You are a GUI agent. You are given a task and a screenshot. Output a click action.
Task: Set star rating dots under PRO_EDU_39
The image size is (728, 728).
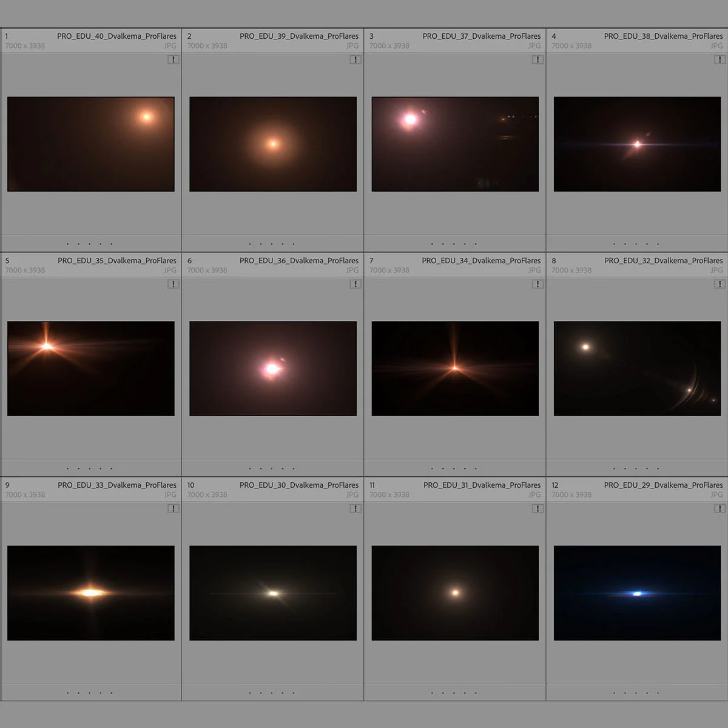[x=271, y=244]
